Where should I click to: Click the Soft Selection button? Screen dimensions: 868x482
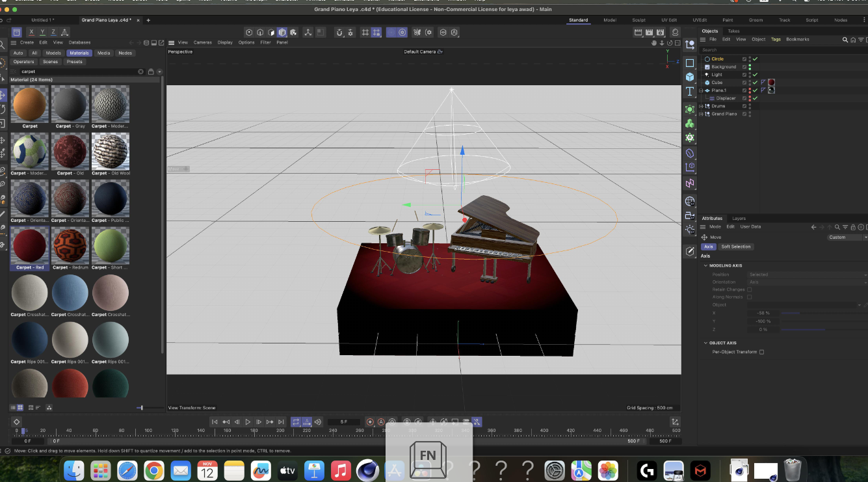(736, 247)
